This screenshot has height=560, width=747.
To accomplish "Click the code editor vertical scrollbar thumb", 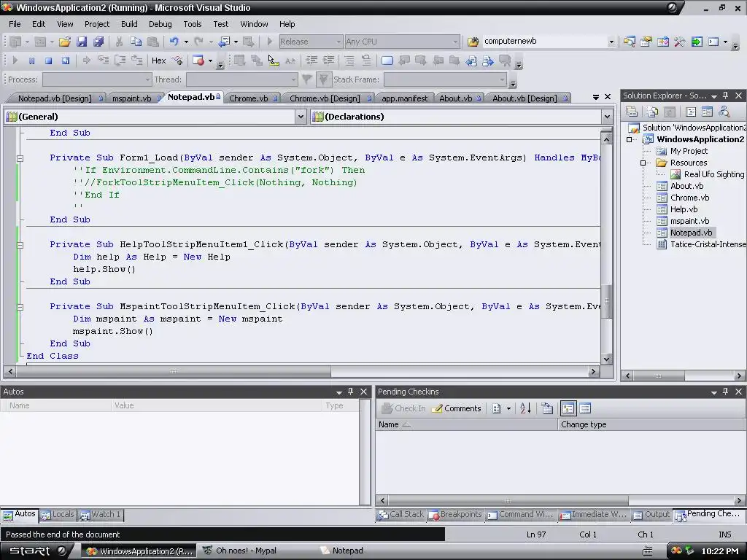I will pos(606,301).
